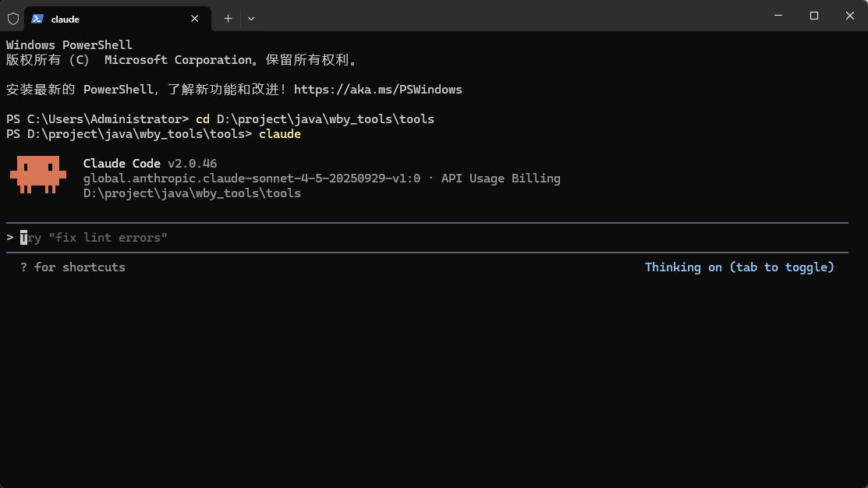Open a new tab with plus button

[x=228, y=18]
